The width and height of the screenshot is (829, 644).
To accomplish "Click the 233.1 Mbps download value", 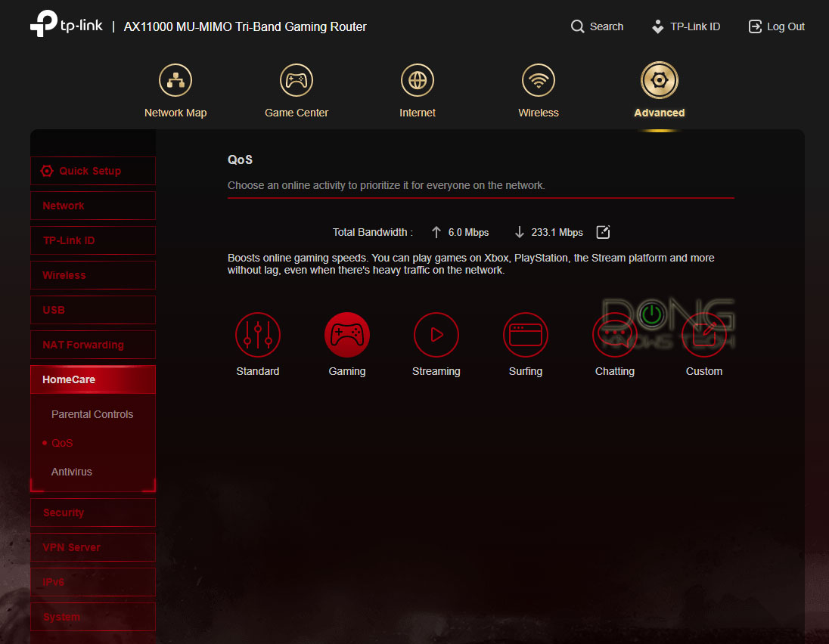I will point(557,233).
